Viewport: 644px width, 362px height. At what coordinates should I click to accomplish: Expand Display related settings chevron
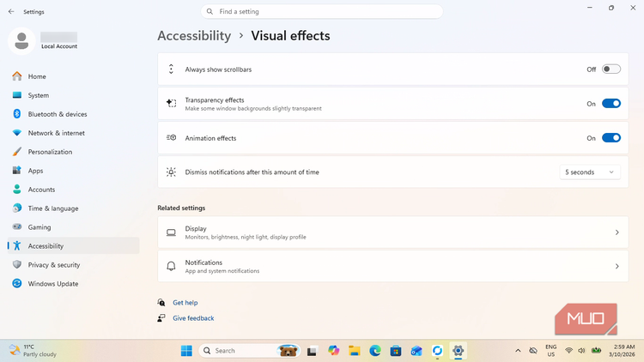pos(617,232)
